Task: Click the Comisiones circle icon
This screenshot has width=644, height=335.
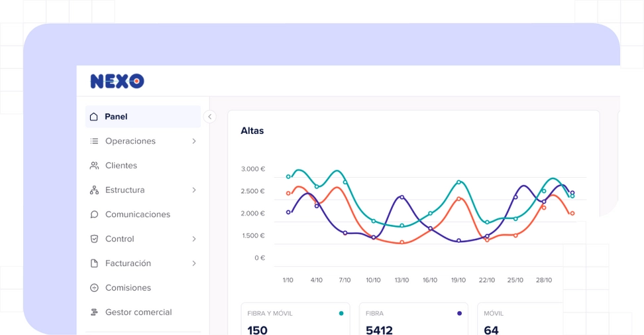Action: pos(94,288)
